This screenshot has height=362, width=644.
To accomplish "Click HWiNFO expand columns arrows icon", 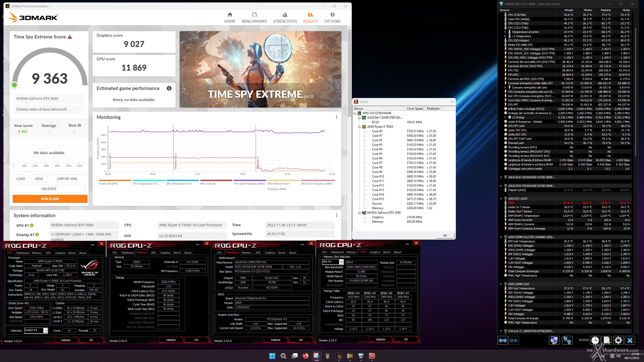I will [x=503, y=340].
